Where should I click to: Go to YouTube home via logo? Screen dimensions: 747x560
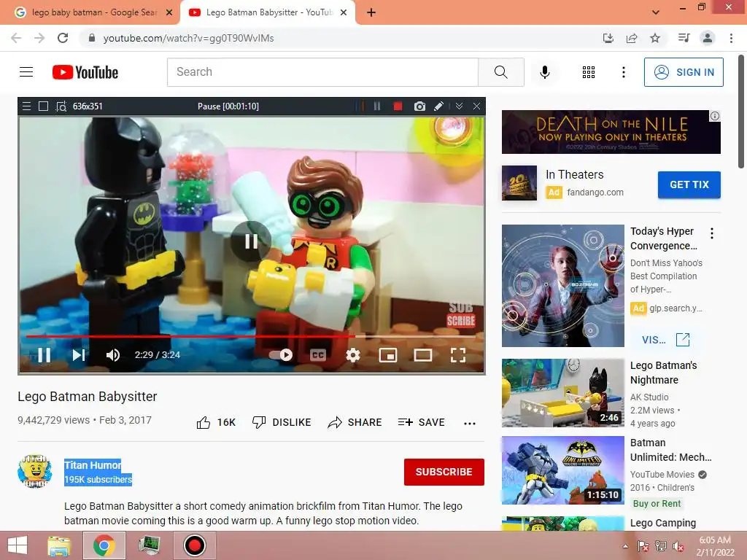[85, 72]
